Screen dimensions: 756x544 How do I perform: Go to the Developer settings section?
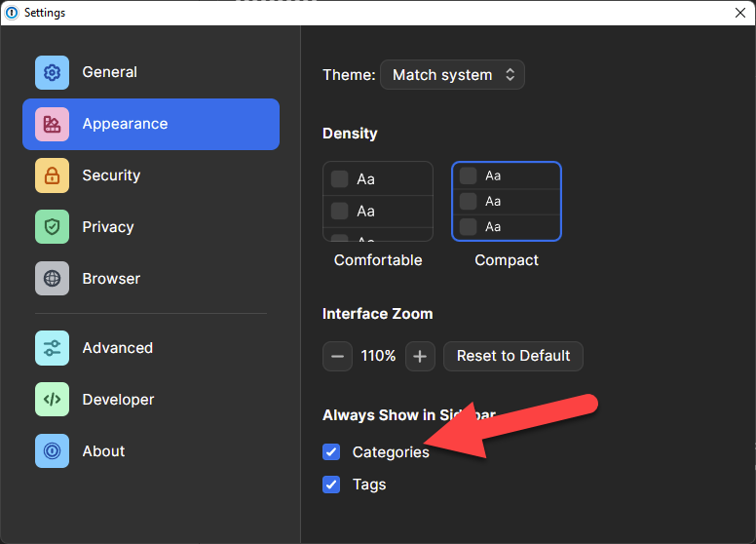pos(118,400)
